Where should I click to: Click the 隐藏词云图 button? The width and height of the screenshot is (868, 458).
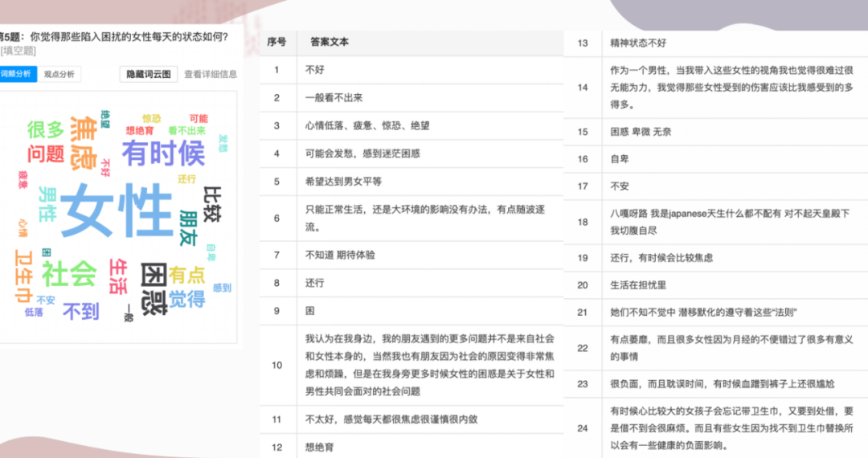[x=149, y=74]
